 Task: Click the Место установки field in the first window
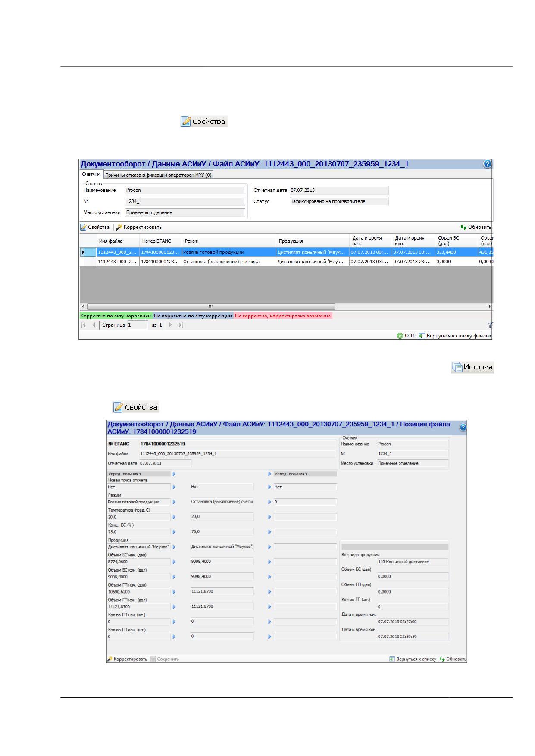tap(185, 212)
